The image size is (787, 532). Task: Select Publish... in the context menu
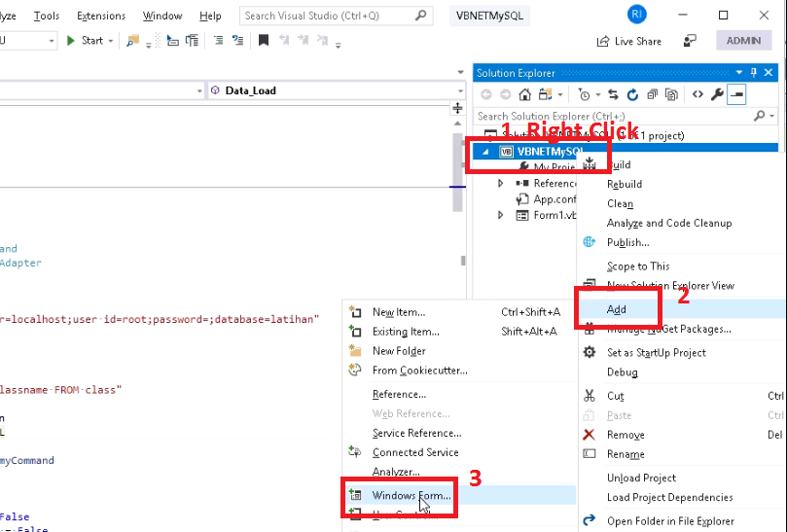click(x=682, y=242)
